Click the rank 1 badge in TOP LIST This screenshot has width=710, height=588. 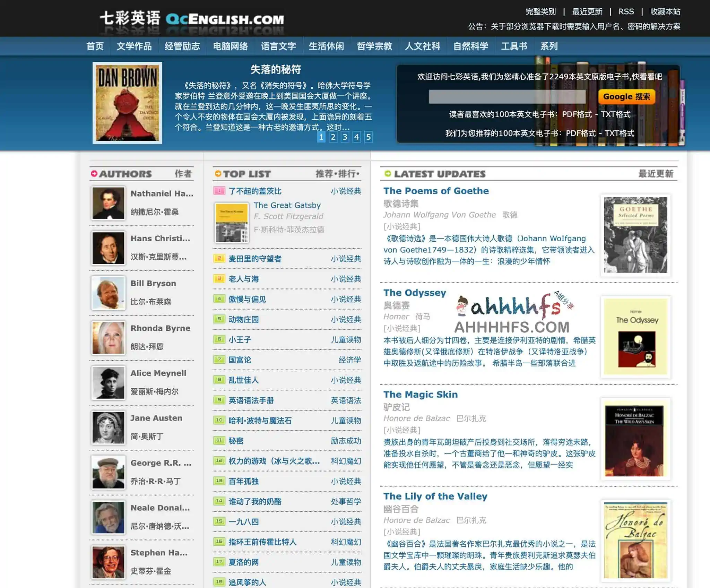tap(219, 191)
